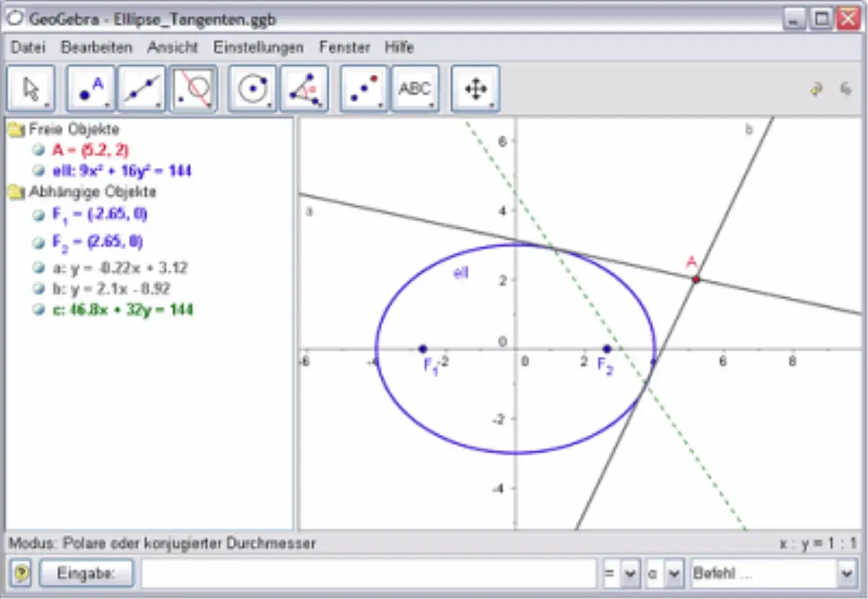Select focus F₁ entry in algebra list

pyautogui.click(x=100, y=215)
